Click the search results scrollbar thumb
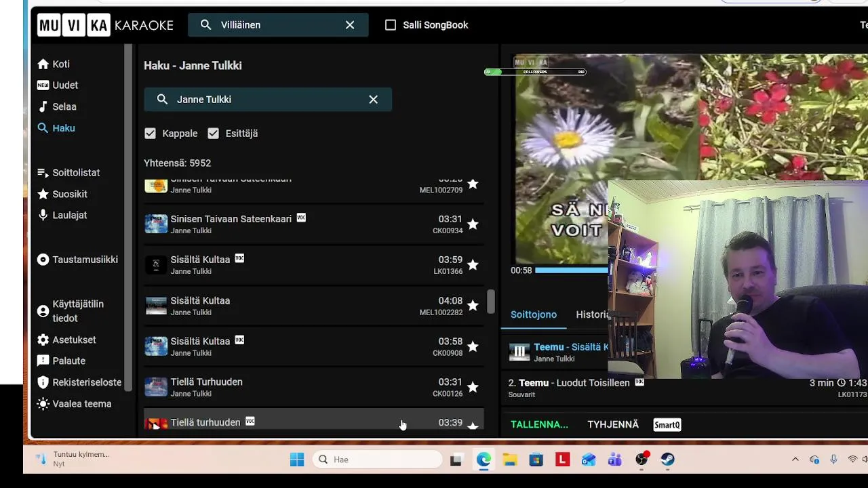The image size is (868, 488). pyautogui.click(x=491, y=302)
